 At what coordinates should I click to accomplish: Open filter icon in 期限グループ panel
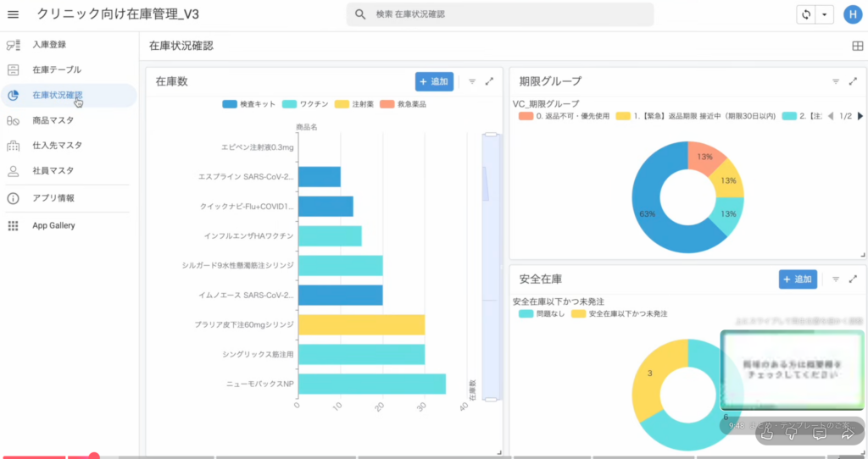(x=836, y=81)
